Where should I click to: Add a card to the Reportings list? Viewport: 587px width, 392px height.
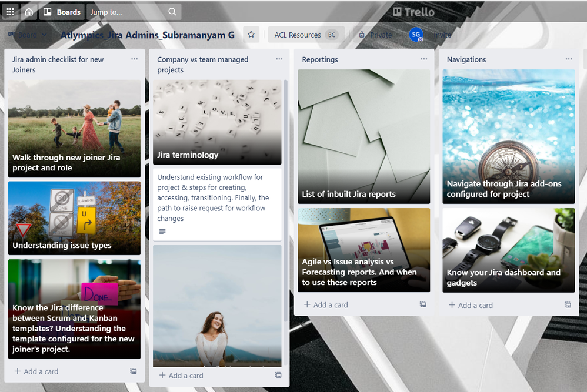click(326, 305)
